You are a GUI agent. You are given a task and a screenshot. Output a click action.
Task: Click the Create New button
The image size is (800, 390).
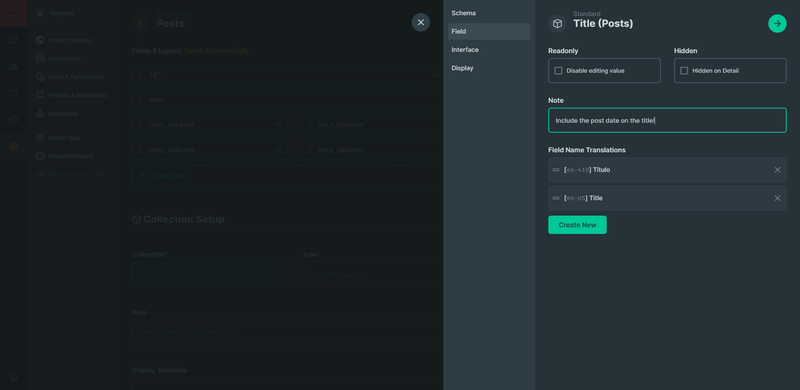[577, 225]
